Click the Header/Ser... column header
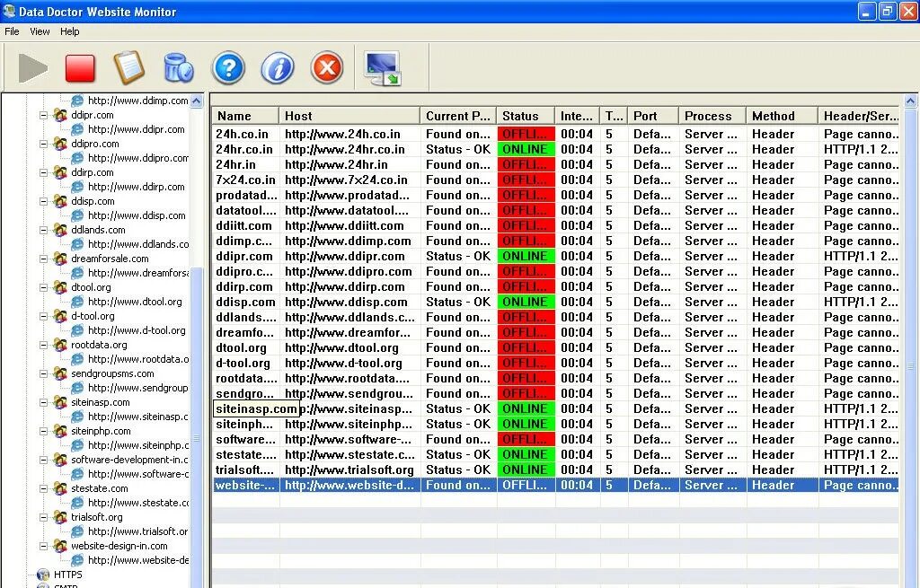This screenshot has width=920, height=588. coord(858,116)
